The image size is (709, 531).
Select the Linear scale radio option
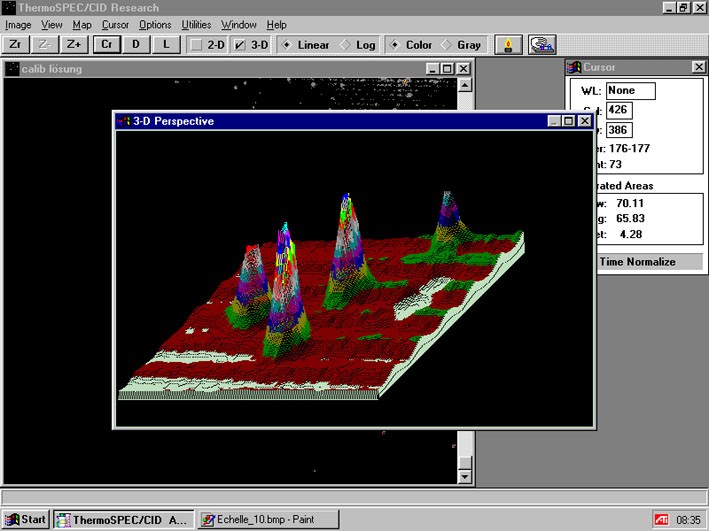pyautogui.click(x=286, y=45)
